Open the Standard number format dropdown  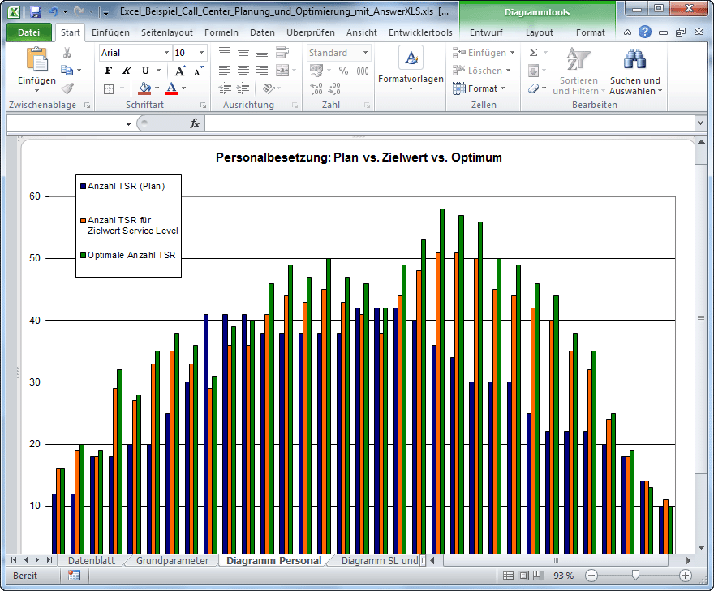pyautogui.click(x=364, y=52)
